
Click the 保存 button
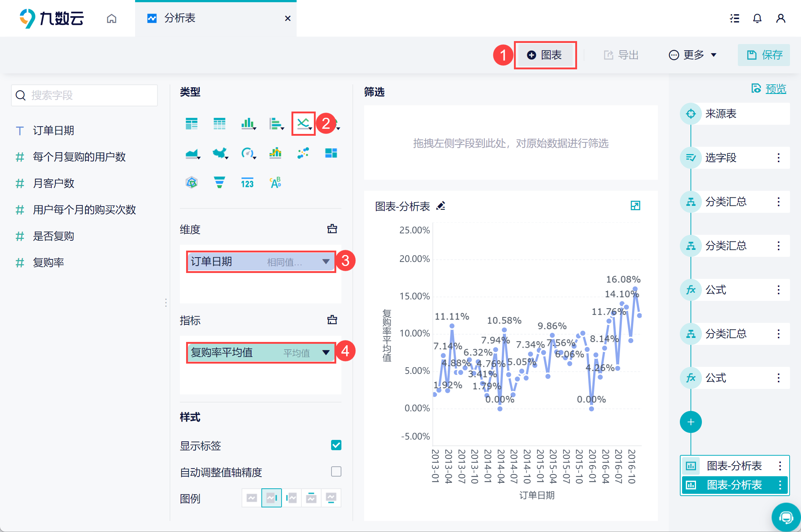764,55
